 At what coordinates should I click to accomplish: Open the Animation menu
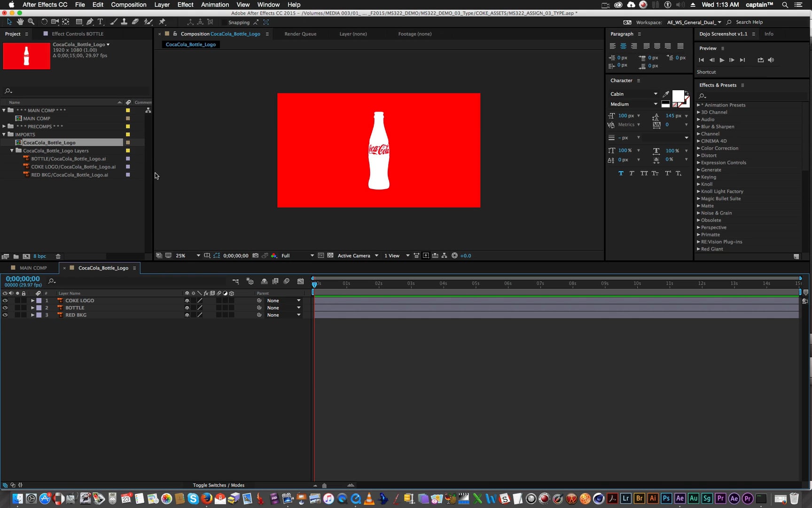click(215, 4)
